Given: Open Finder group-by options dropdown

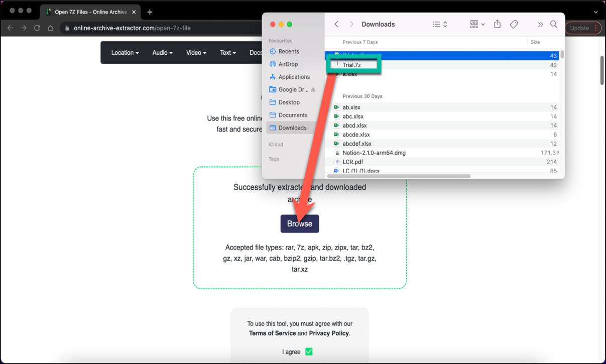Looking at the screenshot, I should coord(477,24).
